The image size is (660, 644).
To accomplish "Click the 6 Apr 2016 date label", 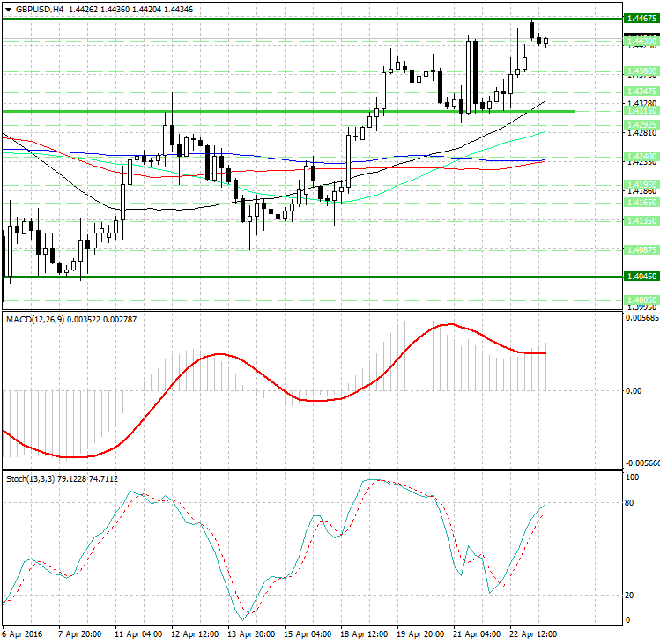I will (24, 633).
